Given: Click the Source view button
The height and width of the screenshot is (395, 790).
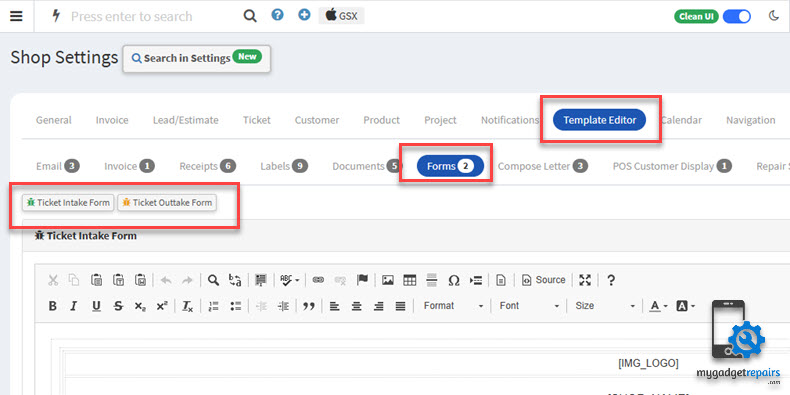Looking at the screenshot, I should tap(544, 280).
